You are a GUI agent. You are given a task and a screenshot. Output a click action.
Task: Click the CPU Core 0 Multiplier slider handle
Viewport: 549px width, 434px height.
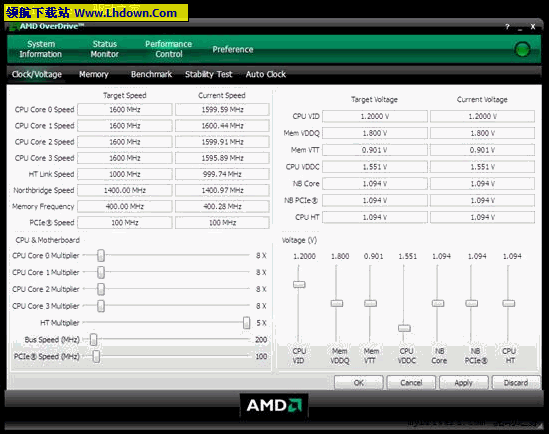click(101, 256)
